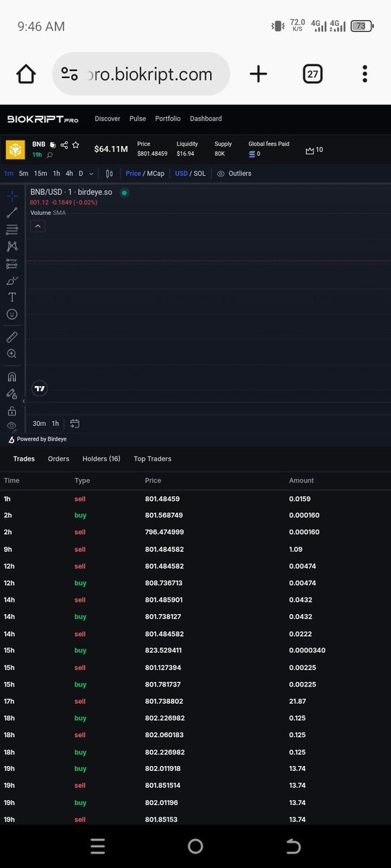Sort trades by Amount column header
The image size is (391, 868).
tap(301, 480)
